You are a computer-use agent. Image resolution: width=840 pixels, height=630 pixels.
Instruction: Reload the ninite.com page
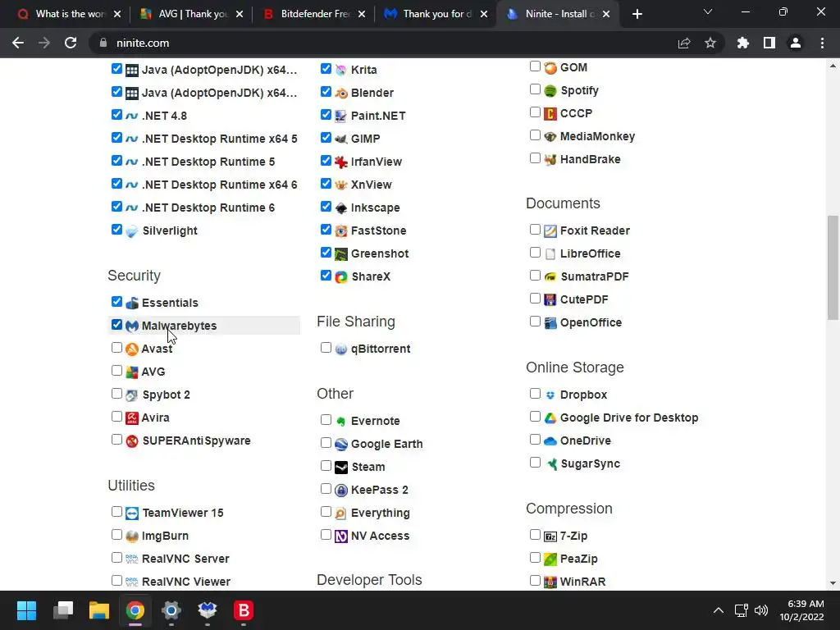(x=71, y=43)
